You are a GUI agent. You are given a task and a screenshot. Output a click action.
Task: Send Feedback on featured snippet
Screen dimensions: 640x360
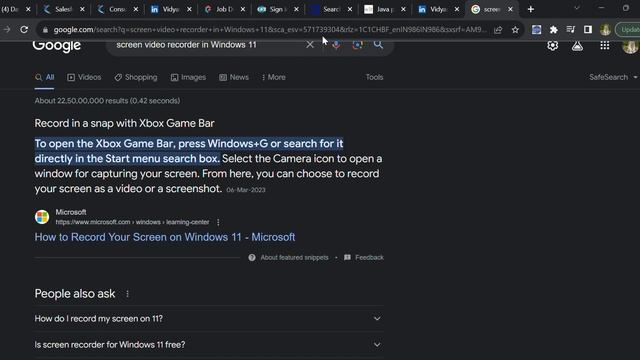pyautogui.click(x=364, y=258)
